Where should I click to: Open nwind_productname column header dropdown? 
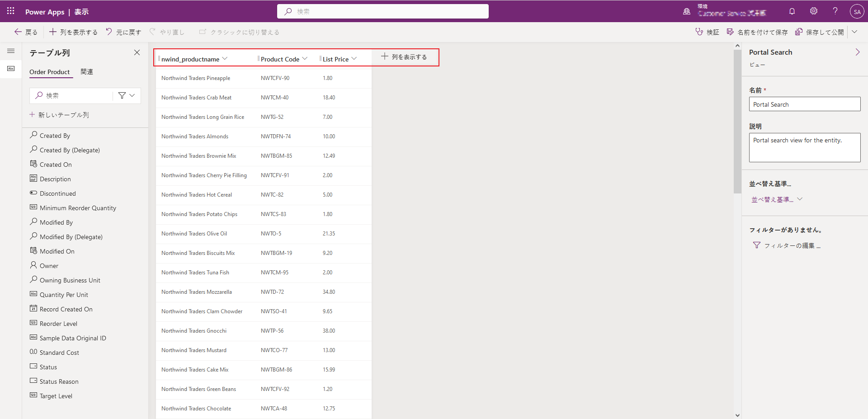225,59
